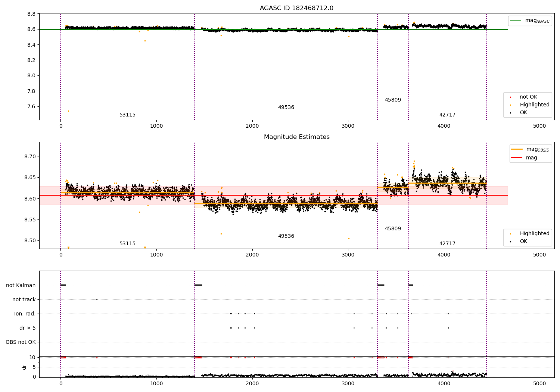Click the 'OBS not OK' axis label
560x392 pixels.
click(21, 342)
